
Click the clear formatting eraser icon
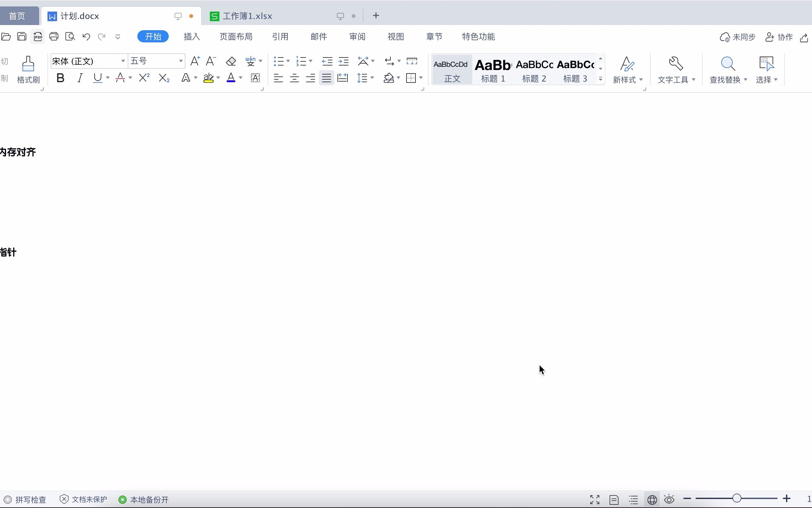click(231, 61)
